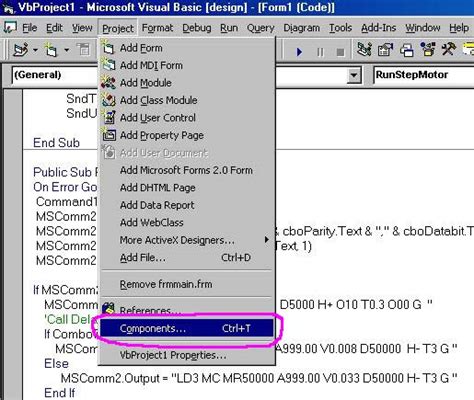Click the code window's left margin indicator bar
Viewport: 474px width, 400px height.
tap(13, 244)
